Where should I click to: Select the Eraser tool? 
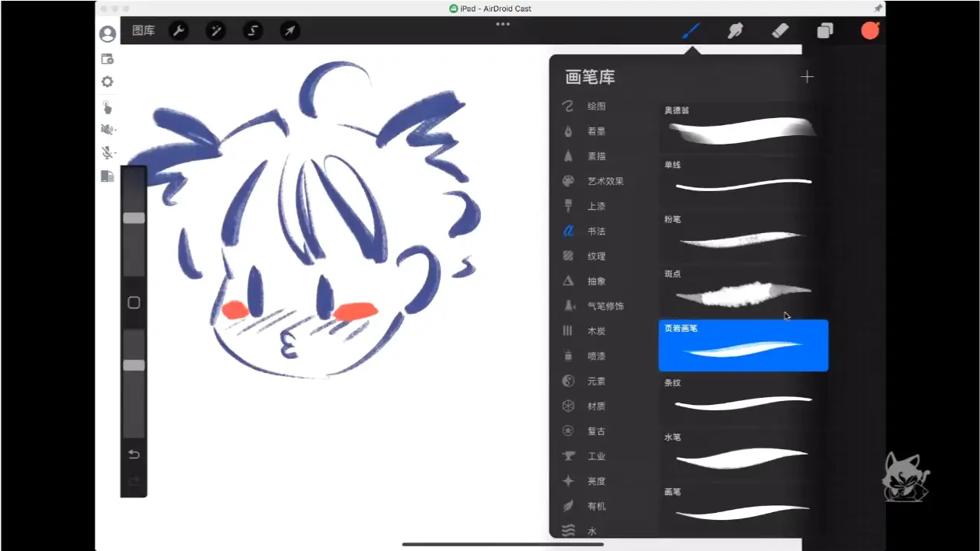pyautogui.click(x=779, y=31)
